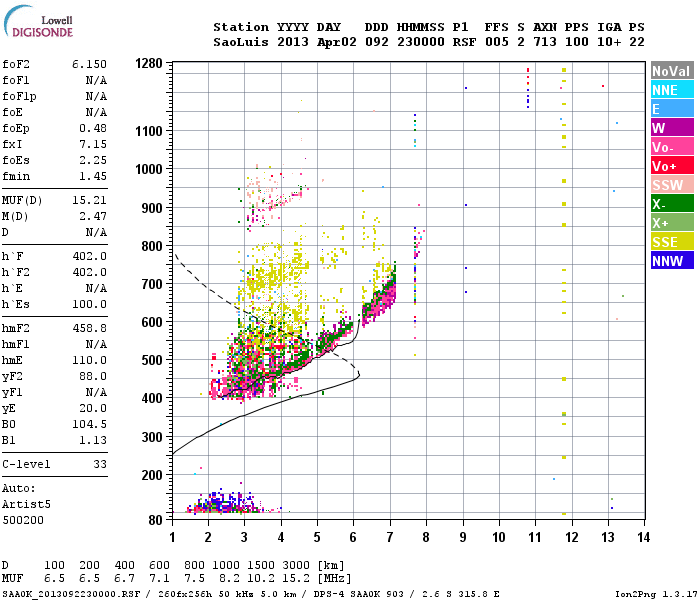
Task: Select the NNE cyan legend swatch
Action: 672,90
